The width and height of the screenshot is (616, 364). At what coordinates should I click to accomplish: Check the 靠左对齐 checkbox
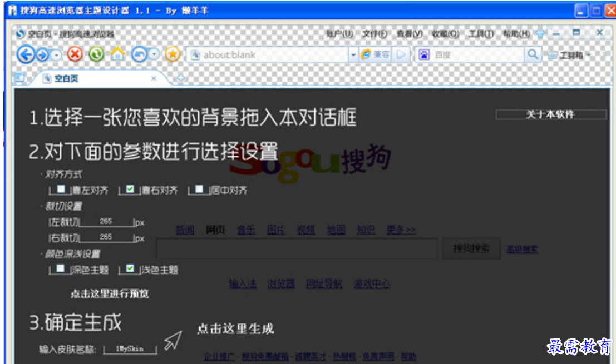coord(61,189)
